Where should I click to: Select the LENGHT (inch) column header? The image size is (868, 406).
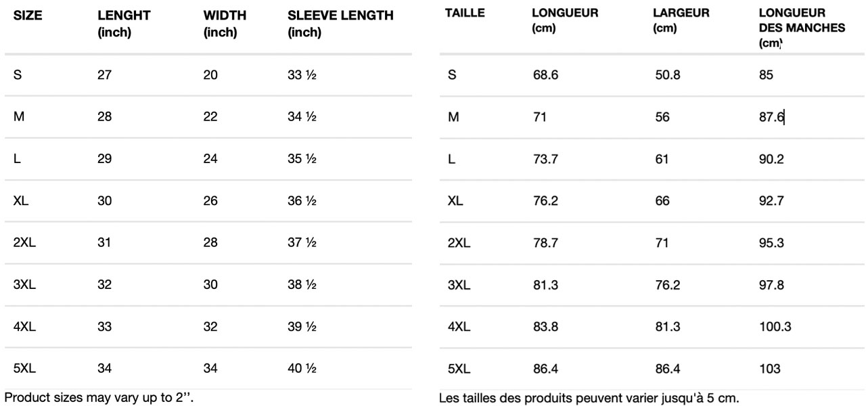(x=124, y=24)
